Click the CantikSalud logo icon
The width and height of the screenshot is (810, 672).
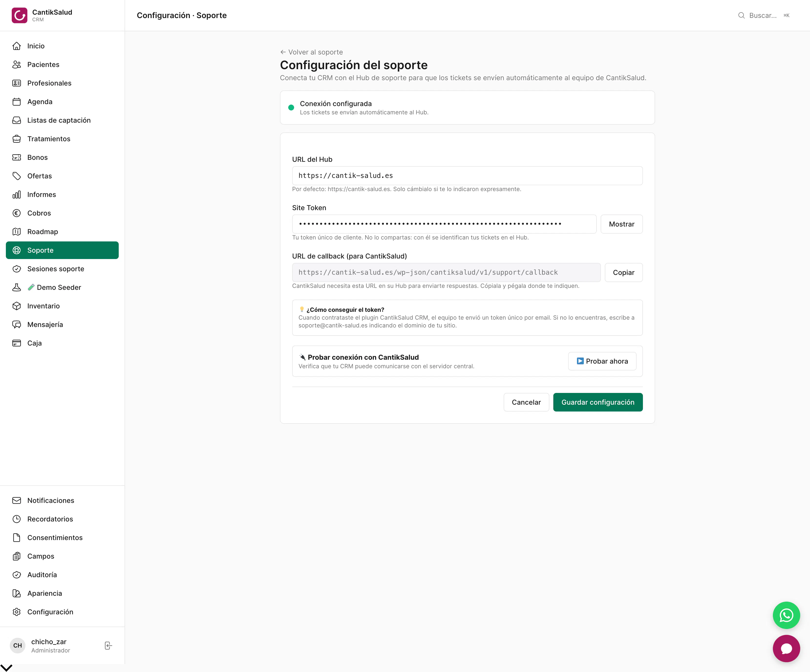click(x=19, y=15)
